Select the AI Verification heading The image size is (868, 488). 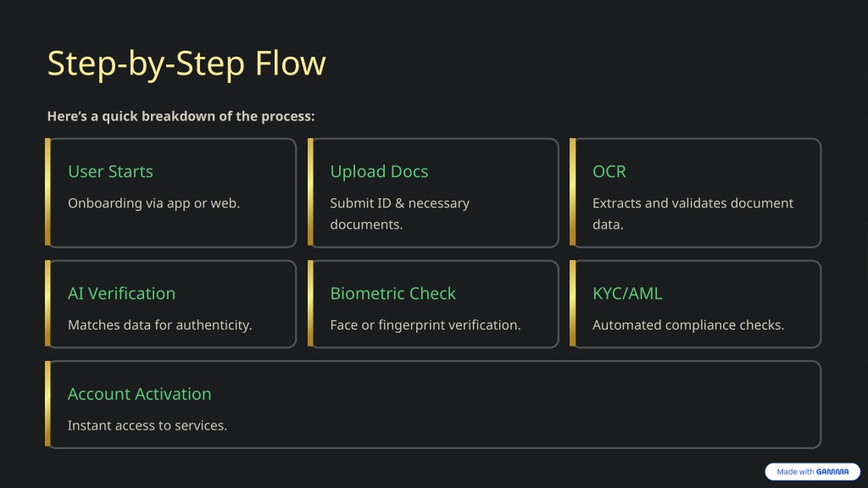[x=121, y=293]
